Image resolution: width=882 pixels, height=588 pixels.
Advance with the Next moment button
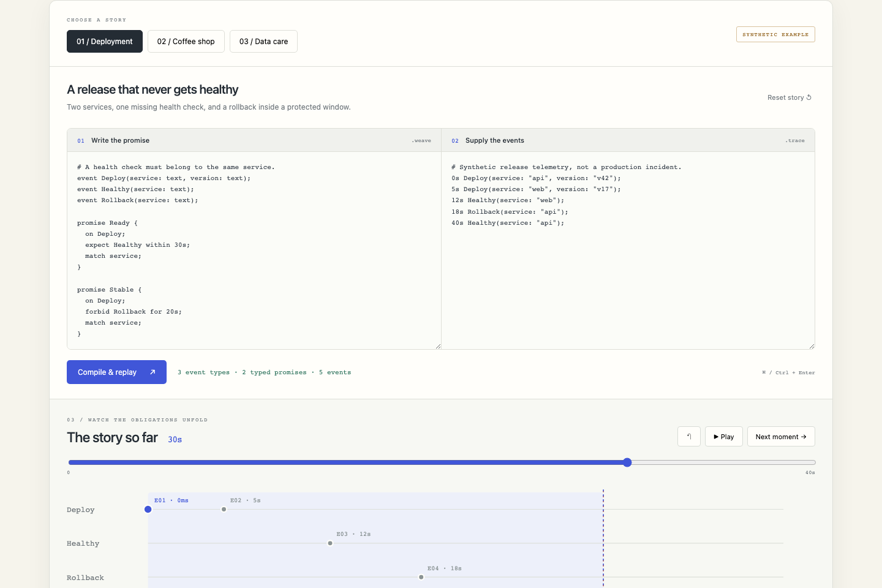tap(781, 437)
